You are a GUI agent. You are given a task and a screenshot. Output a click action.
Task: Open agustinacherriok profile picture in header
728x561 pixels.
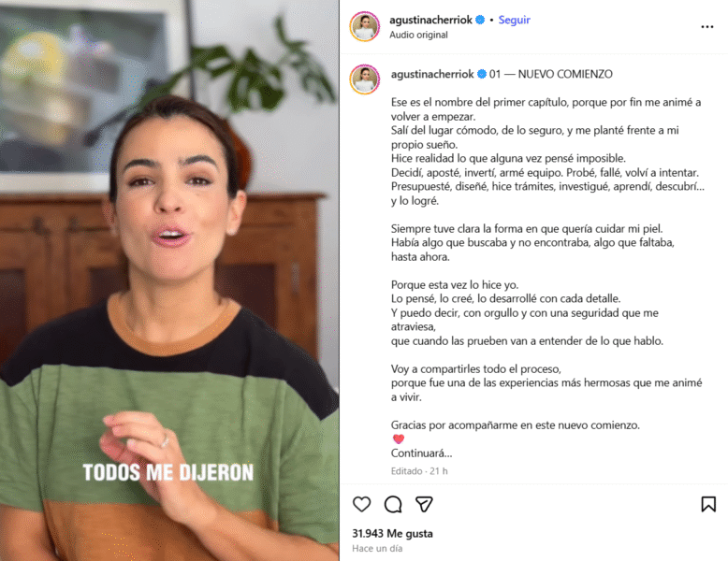coord(365,26)
